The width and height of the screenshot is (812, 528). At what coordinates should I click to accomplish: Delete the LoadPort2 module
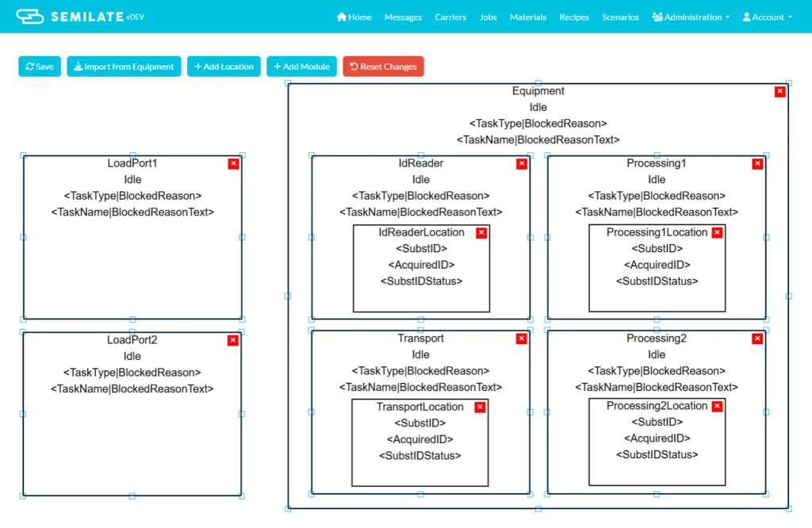point(233,340)
